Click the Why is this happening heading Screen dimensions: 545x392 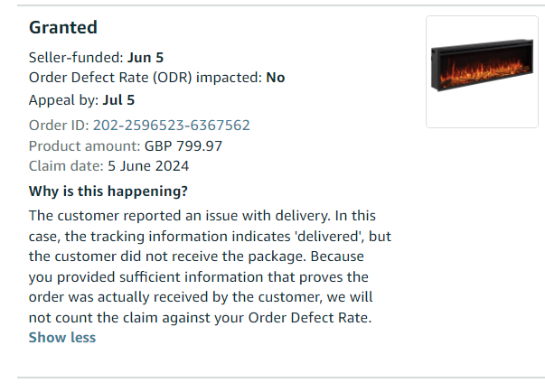[x=108, y=191]
